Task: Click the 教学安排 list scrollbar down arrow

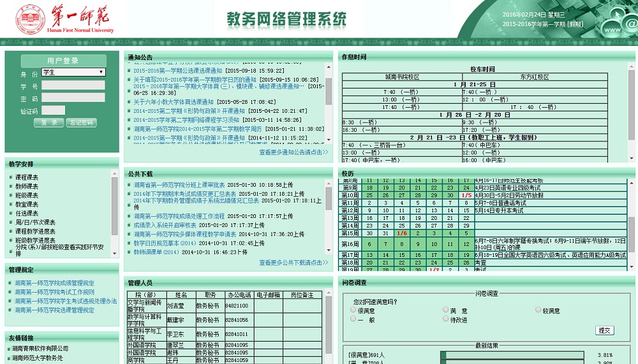Action: 115,253
